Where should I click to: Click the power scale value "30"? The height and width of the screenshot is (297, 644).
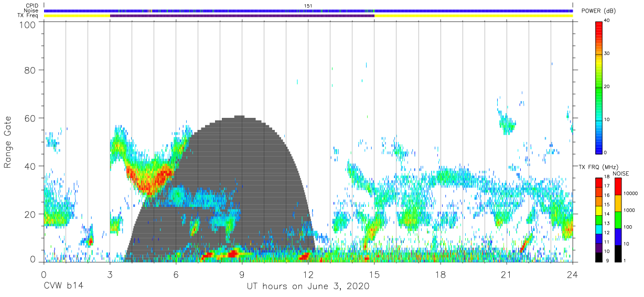[x=607, y=54]
